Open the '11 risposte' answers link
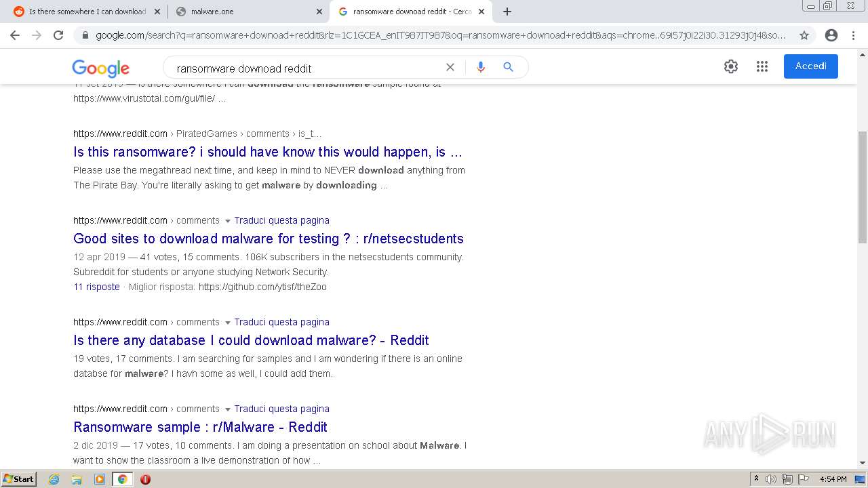This screenshot has width=868, height=488. tap(96, 287)
